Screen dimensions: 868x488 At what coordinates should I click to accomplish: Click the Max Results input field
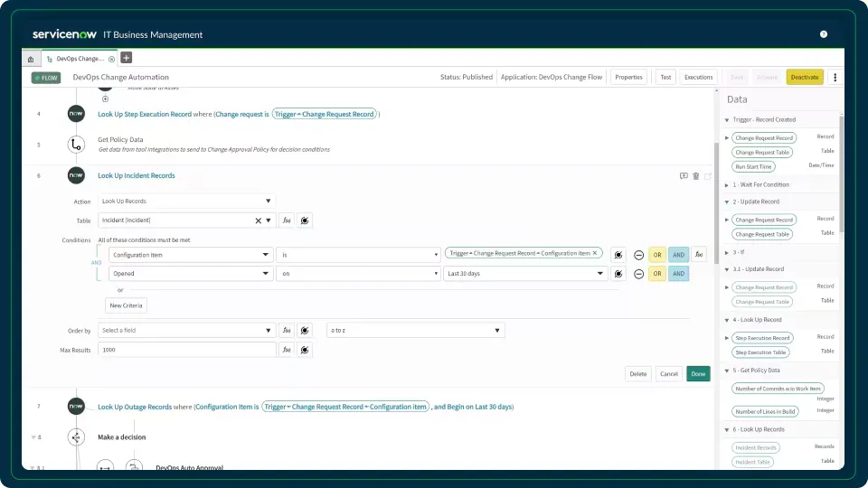pyautogui.click(x=186, y=349)
